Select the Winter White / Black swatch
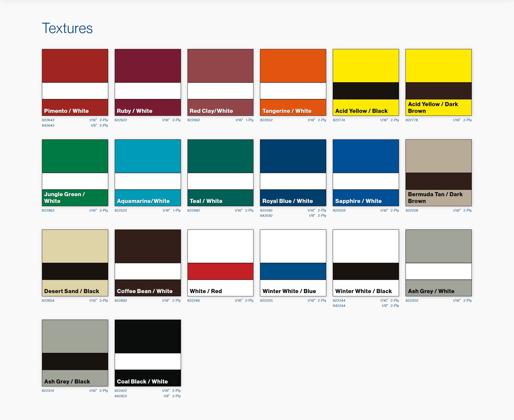This screenshot has width=514, height=420. click(366, 263)
